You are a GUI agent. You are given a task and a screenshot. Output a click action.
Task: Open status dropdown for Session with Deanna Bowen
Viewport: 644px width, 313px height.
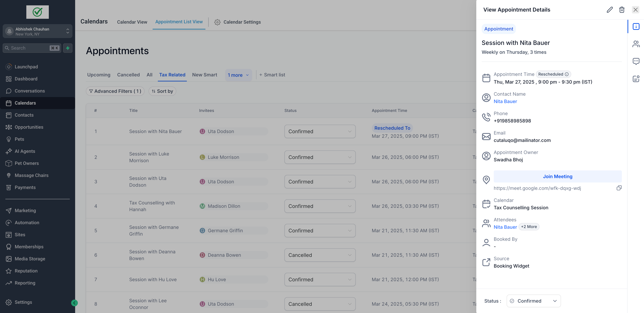(x=319, y=255)
